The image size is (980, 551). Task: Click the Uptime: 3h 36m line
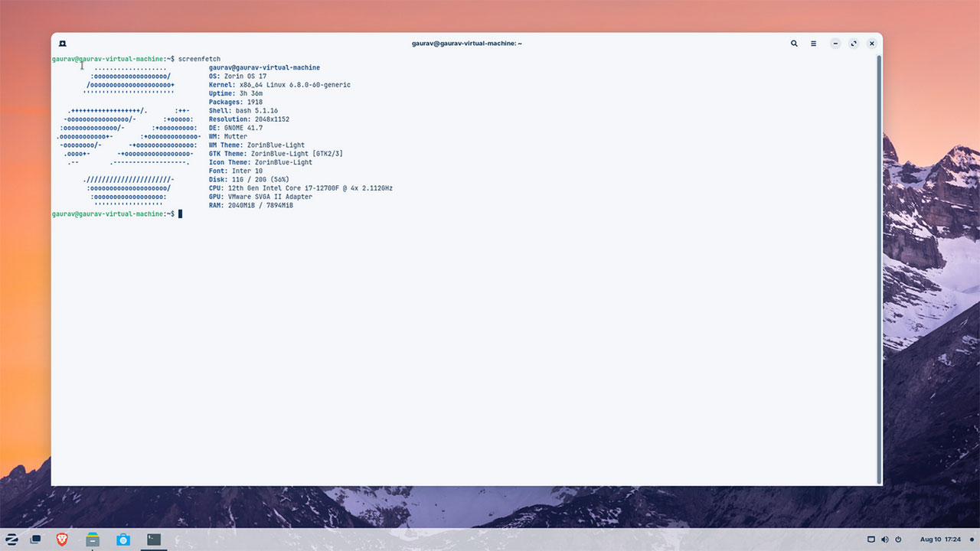point(235,93)
